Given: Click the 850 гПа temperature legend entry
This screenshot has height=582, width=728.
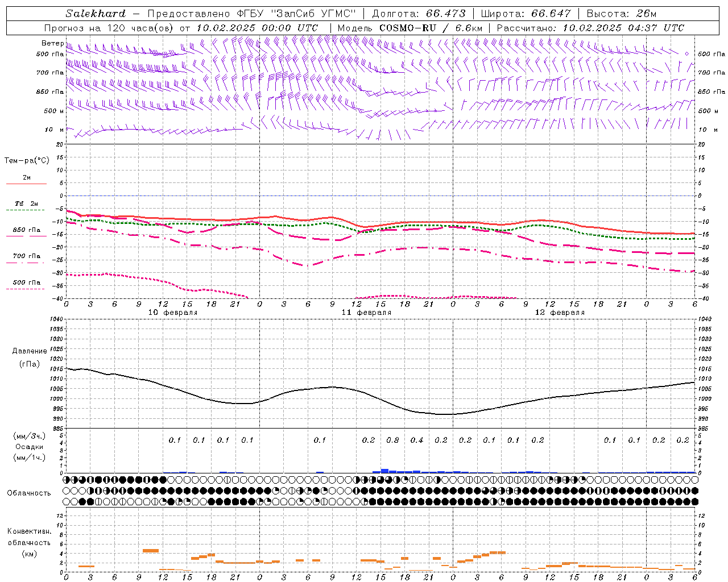Looking at the screenshot, I should pos(26,230).
